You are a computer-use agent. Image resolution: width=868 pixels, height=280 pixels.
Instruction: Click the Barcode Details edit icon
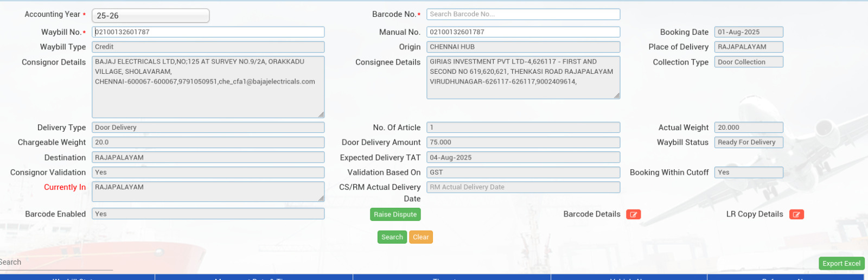pos(633,214)
